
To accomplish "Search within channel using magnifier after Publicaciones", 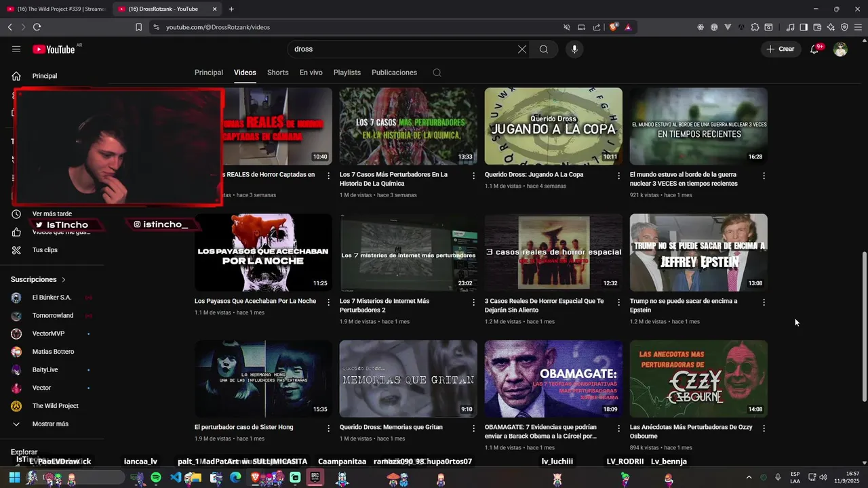I will coord(437,73).
